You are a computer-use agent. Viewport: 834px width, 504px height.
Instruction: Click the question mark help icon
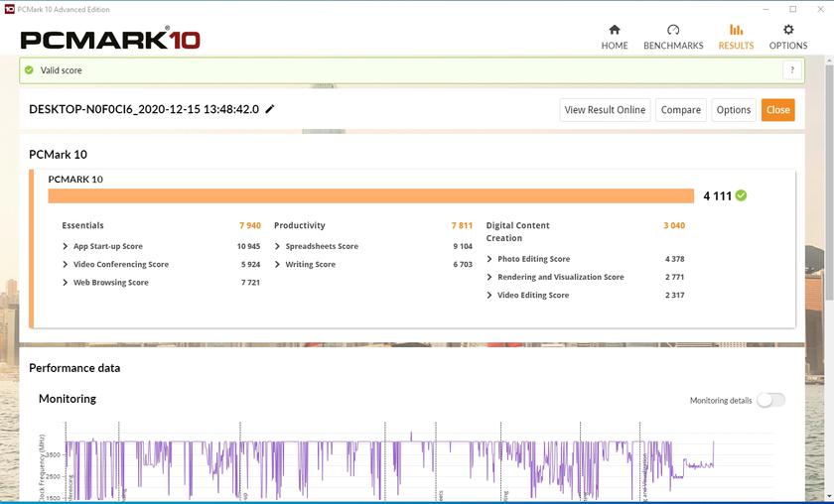(791, 70)
